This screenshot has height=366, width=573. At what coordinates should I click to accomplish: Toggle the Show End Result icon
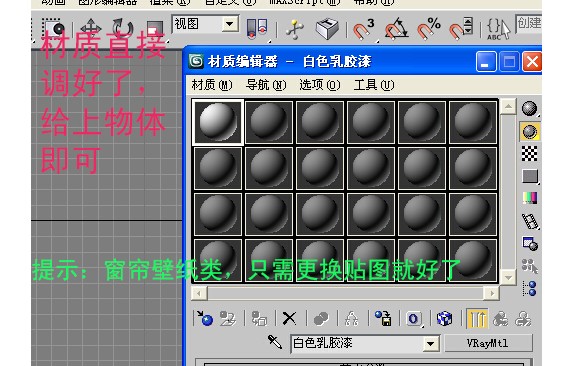point(477,319)
